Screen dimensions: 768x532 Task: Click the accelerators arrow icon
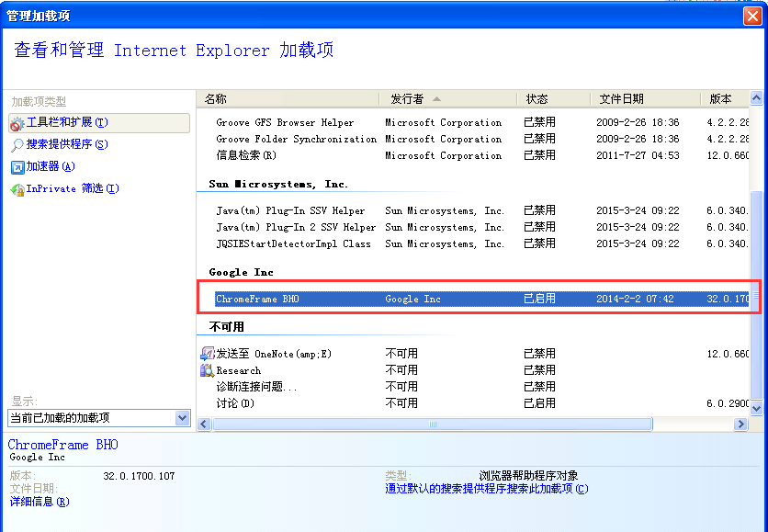coord(17,167)
